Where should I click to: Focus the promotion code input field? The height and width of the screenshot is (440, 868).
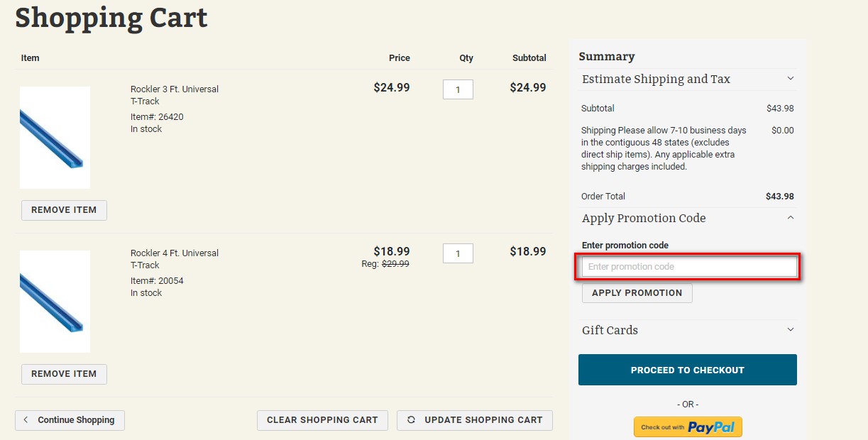689,267
